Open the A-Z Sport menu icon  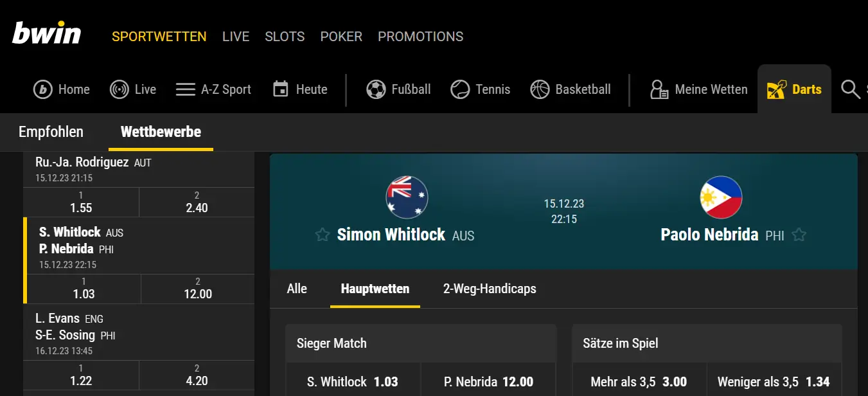186,89
